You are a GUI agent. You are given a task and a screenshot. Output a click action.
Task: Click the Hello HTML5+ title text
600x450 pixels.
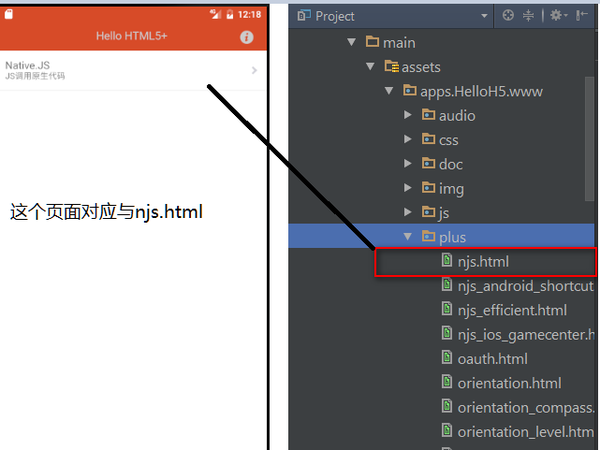coord(132,36)
